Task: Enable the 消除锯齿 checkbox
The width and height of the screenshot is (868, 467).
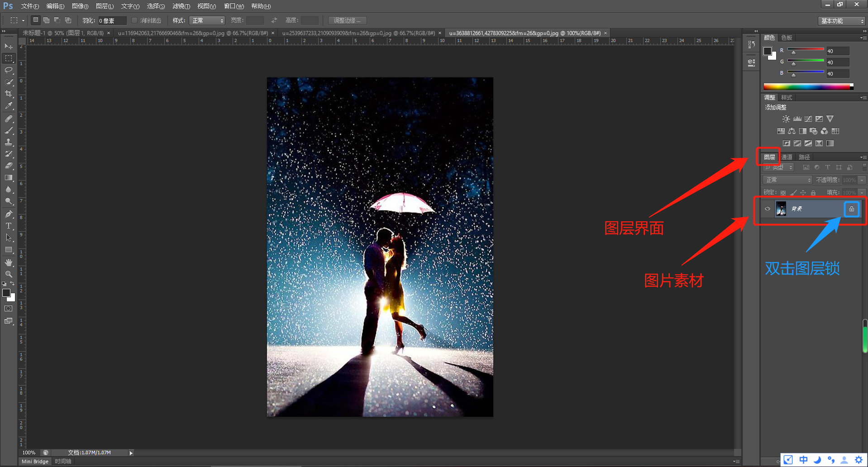Action: pos(134,20)
